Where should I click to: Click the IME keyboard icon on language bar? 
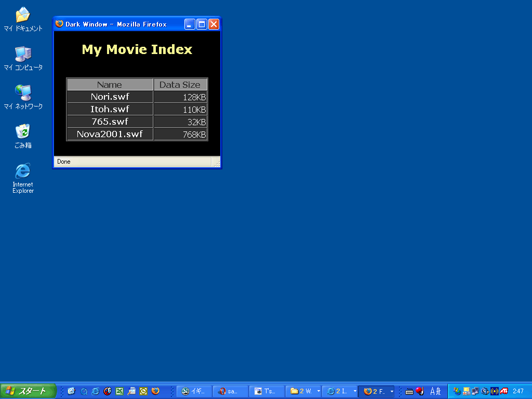[x=409, y=391]
